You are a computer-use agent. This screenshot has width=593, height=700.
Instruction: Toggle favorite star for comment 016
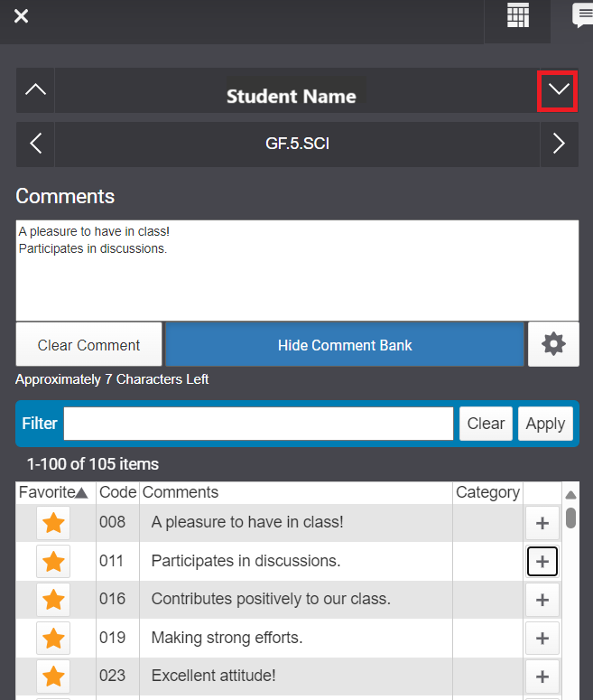53,600
